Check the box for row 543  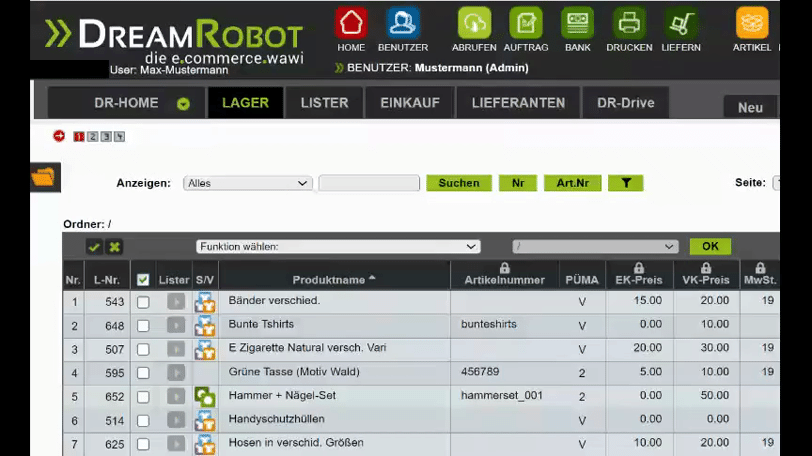143,302
